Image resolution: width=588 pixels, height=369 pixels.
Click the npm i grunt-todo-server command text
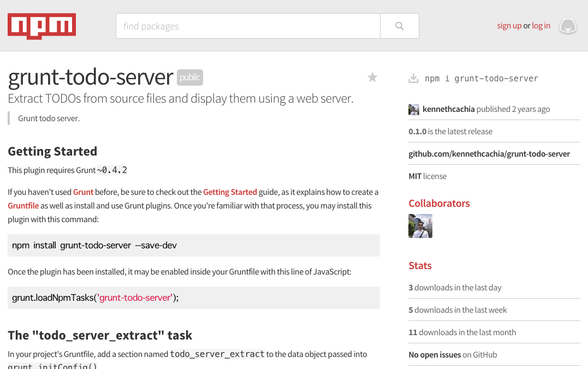pos(482,79)
